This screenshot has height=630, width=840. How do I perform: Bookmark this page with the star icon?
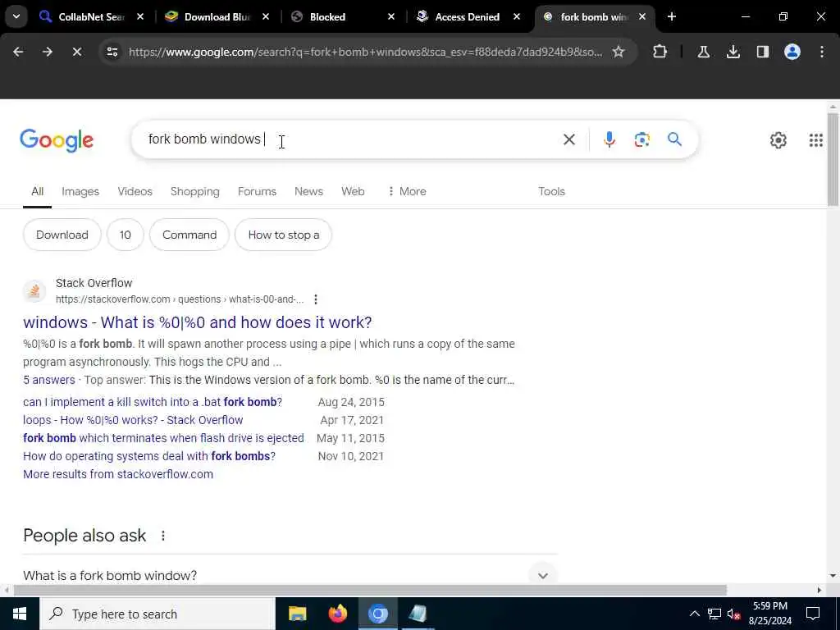coord(619,52)
